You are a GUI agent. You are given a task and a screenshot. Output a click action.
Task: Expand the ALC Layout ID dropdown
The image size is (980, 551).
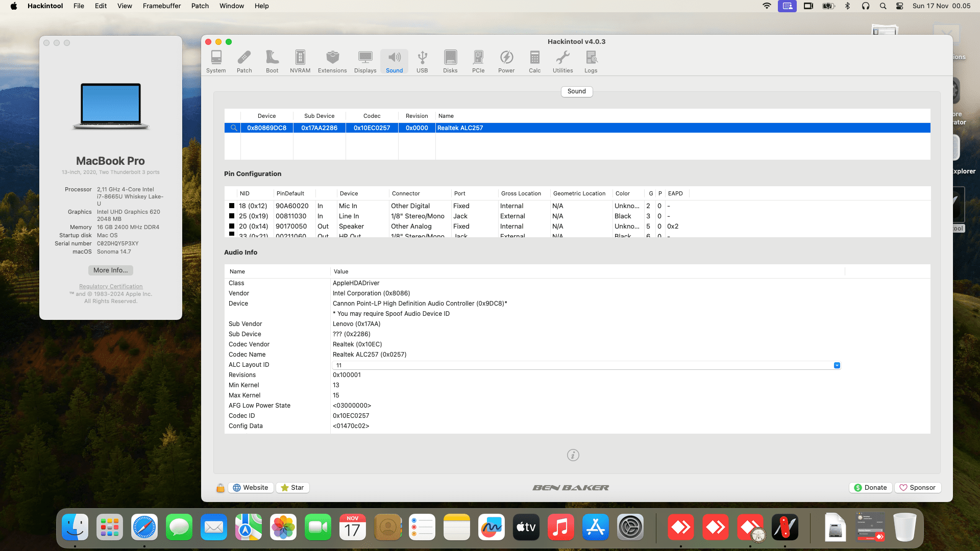[837, 365]
